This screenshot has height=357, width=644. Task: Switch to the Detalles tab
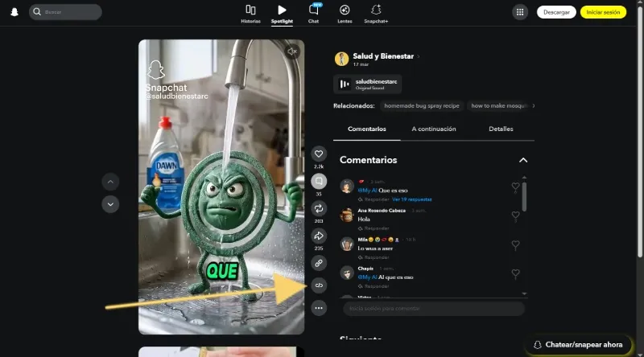[x=501, y=129]
